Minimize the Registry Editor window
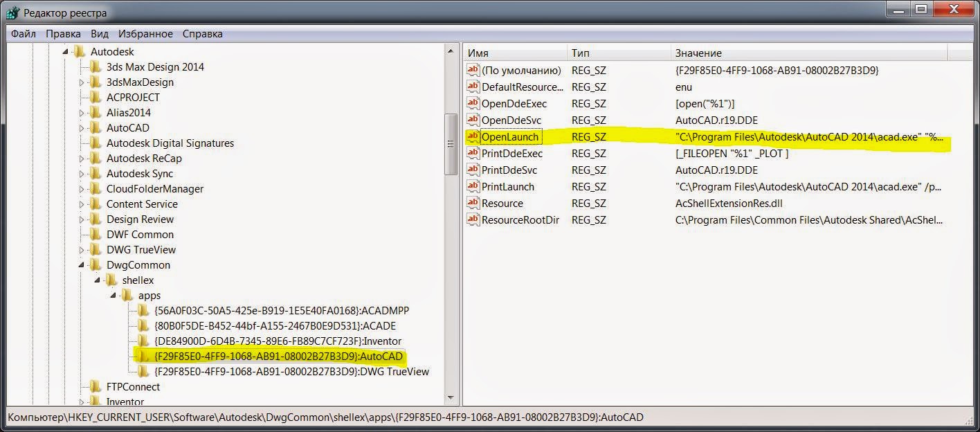This screenshot has width=980, height=432. [898, 9]
